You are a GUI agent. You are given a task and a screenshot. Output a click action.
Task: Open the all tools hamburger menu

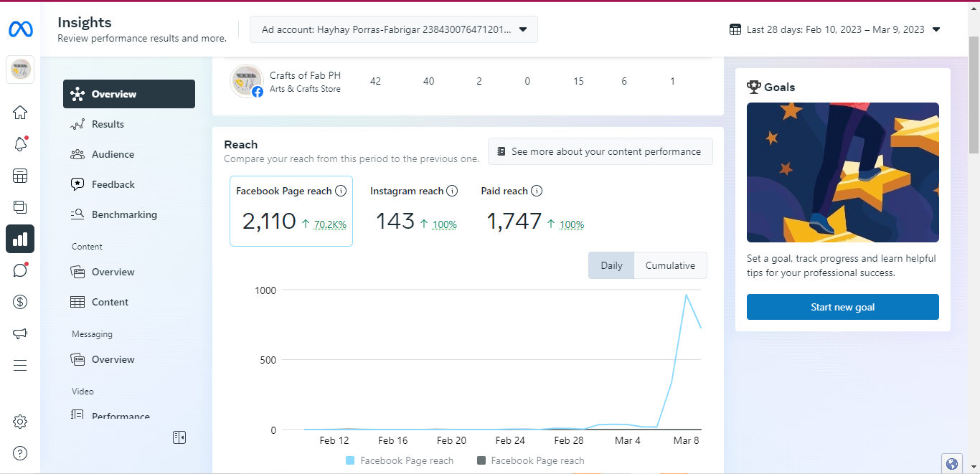[x=20, y=366]
